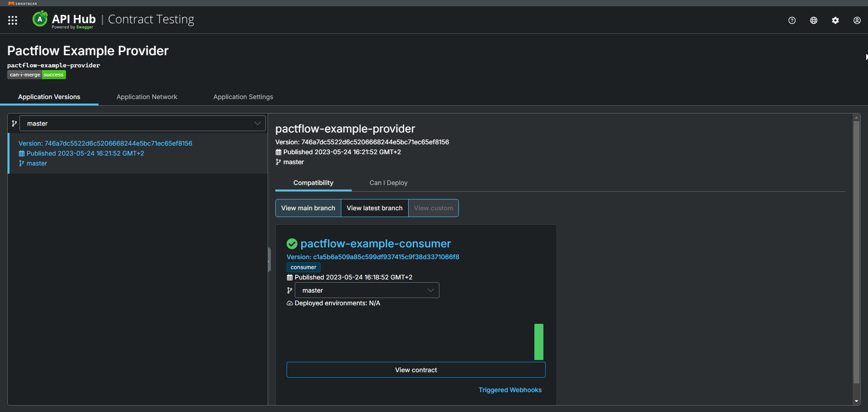Viewport: 868px width, 412px height.
Task: Click the green verification result bar
Action: [539, 342]
